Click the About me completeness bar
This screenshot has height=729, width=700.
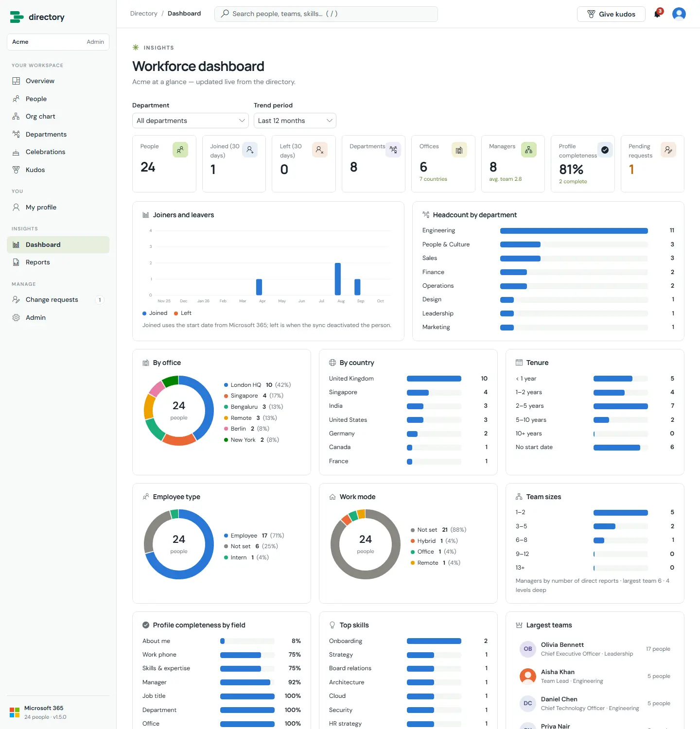pos(247,641)
